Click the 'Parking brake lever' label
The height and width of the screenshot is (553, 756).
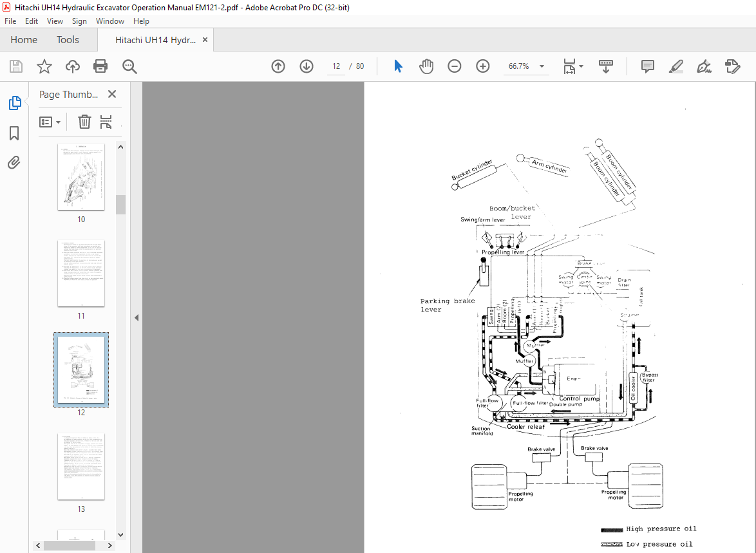(448, 305)
